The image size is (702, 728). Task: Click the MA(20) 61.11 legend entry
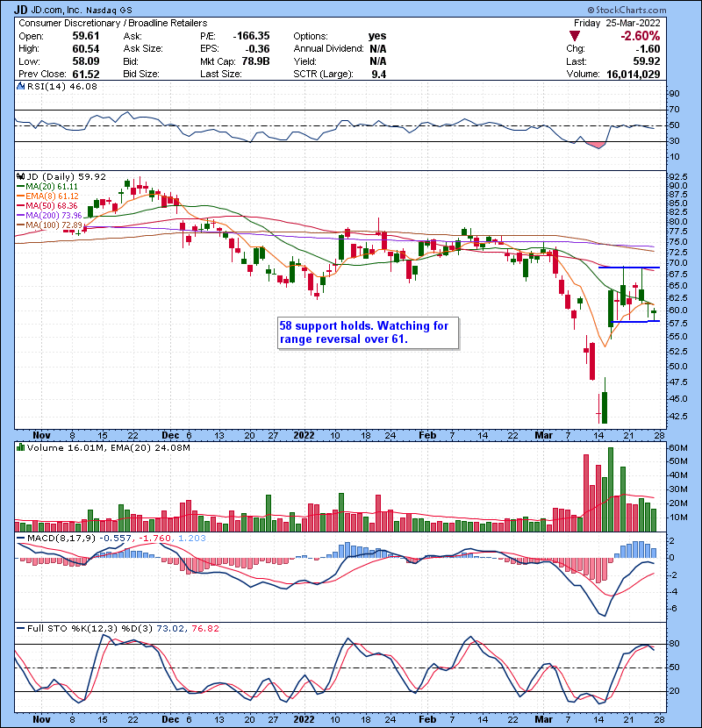[47, 187]
